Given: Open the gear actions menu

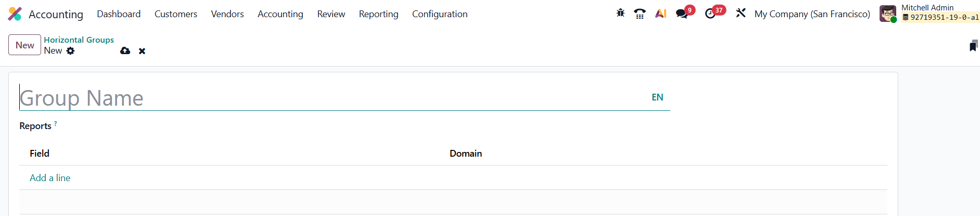Looking at the screenshot, I should [x=71, y=51].
